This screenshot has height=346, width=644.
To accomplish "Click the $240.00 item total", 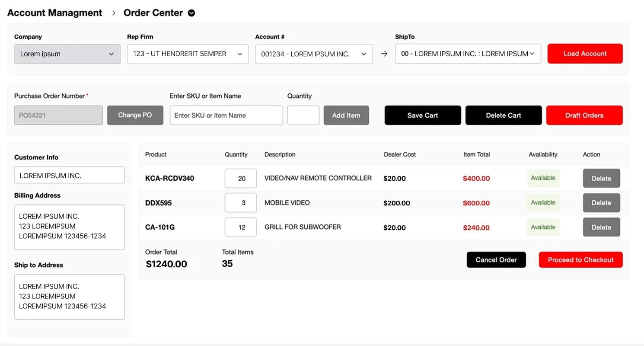I will point(476,228).
